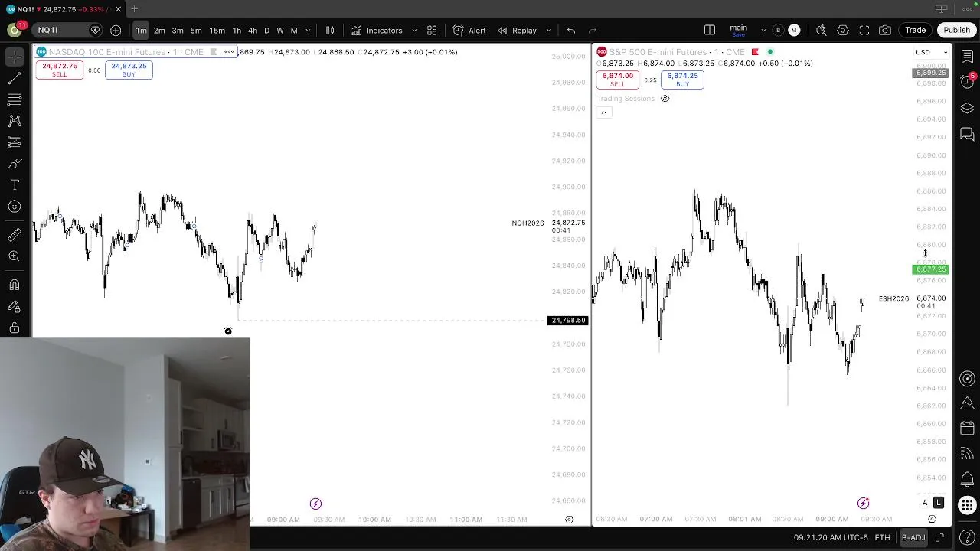
Task: Open the 09:21:20 AM UTC-5 timezone menu
Action: [x=831, y=537]
